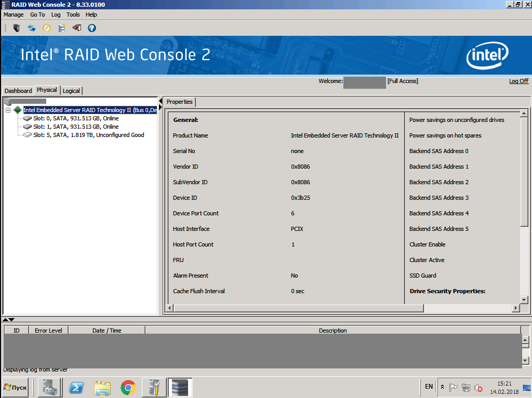Click the blue question mark help icon
The height and width of the screenshot is (398, 532).
point(91,28)
